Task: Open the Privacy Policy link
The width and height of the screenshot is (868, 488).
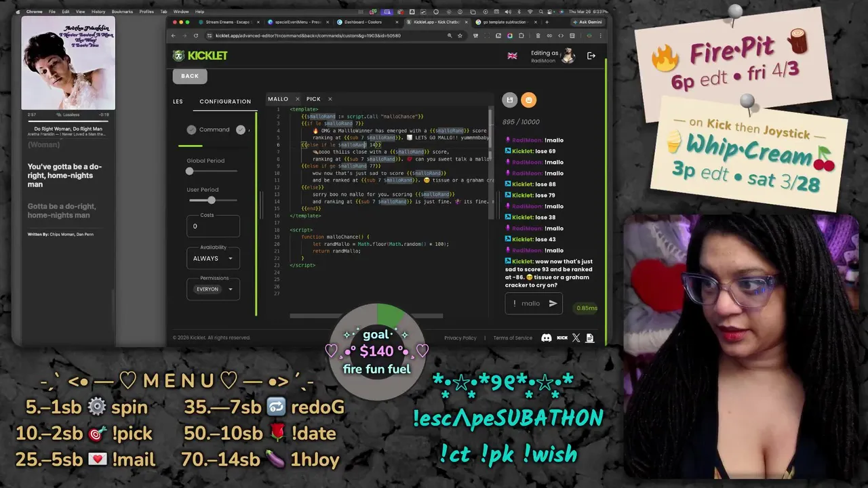Action: 460,338
